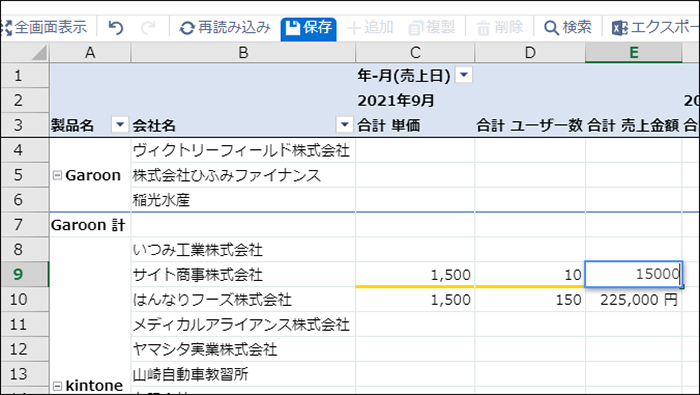The height and width of the screenshot is (395, 700).
Task: Click the undo arrow icon
Action: 116,28
